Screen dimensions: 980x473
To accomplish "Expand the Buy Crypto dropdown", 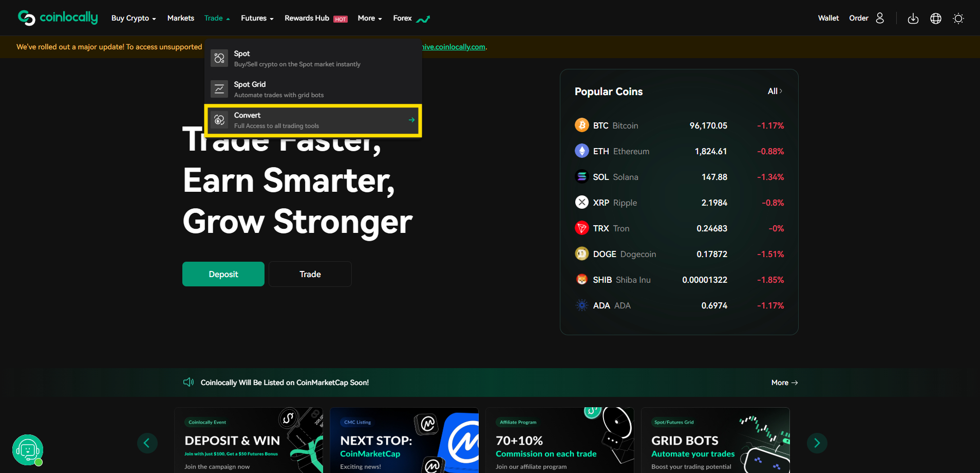I will [134, 18].
